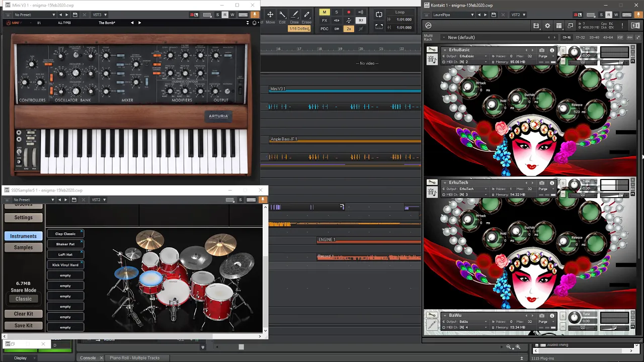This screenshot has height=362, width=644.
Task: Click the Clear Kit button
Action: click(x=23, y=314)
